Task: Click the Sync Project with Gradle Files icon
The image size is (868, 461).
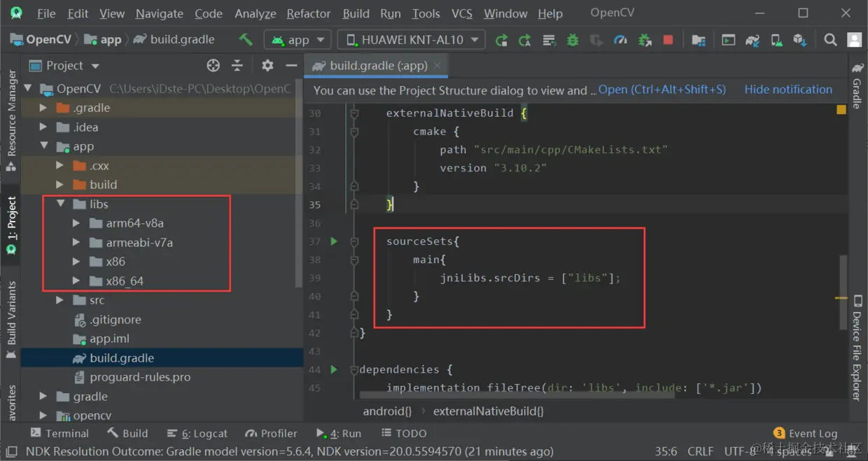Action: [752, 40]
